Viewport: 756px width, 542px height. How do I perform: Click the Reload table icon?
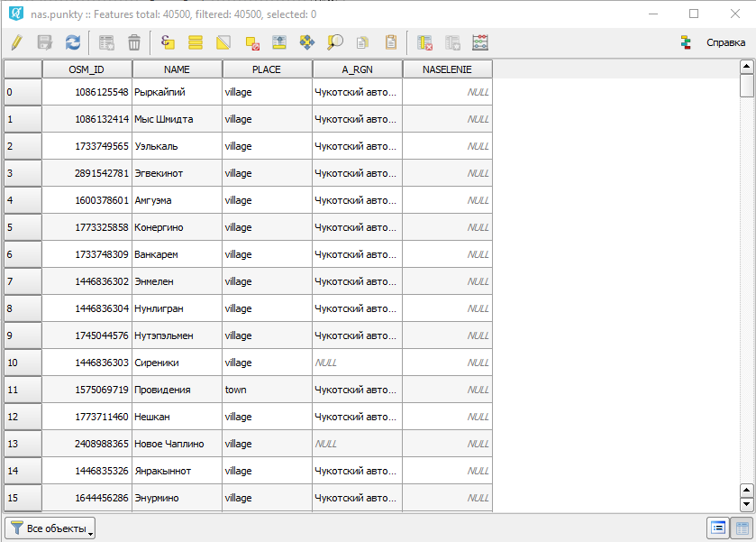[73, 42]
